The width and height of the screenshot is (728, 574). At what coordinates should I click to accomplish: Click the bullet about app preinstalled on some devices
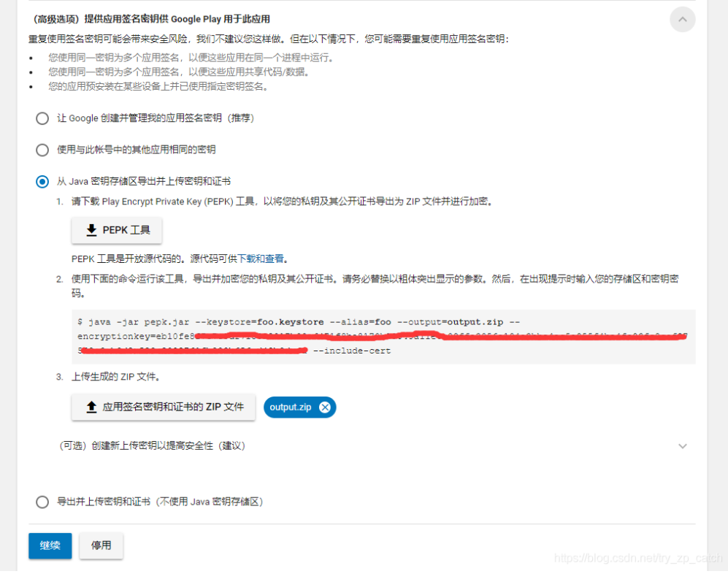point(158,86)
